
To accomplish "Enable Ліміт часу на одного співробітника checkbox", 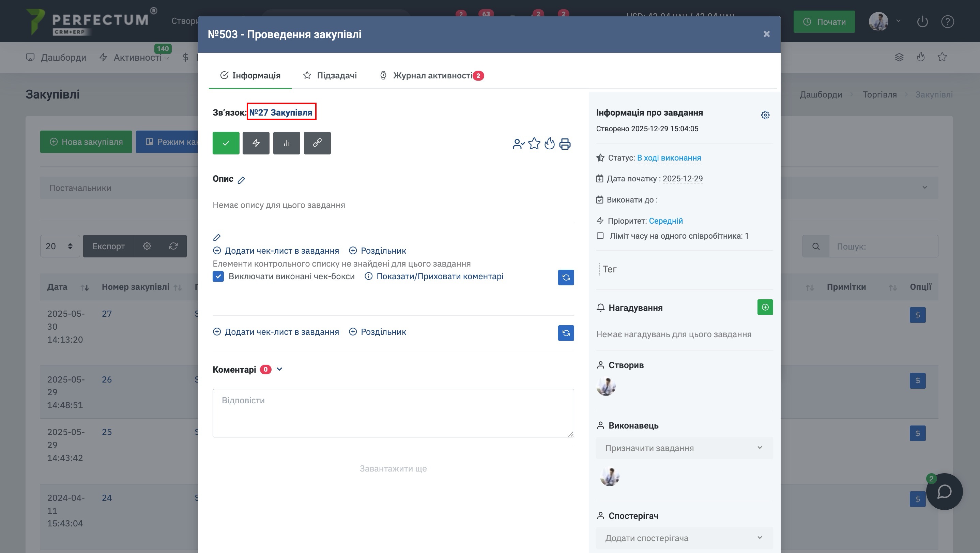I will pos(600,236).
